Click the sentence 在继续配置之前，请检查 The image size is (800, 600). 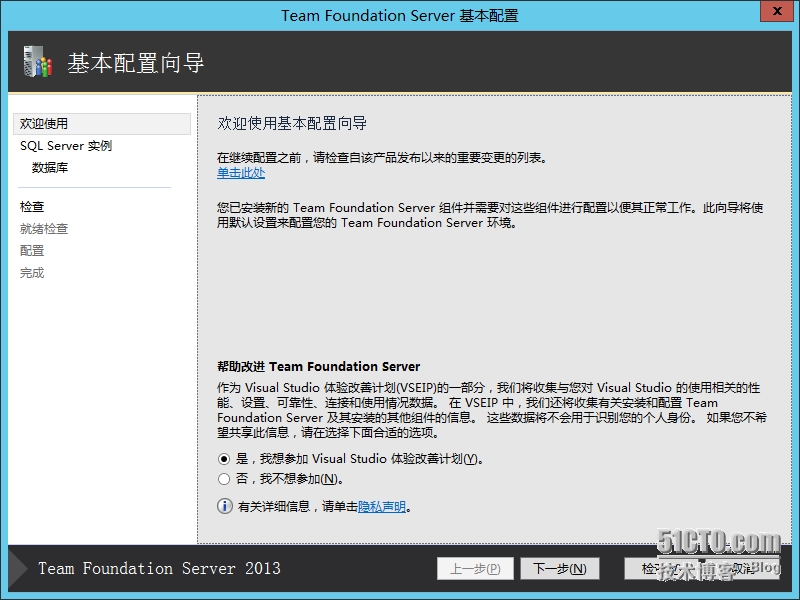click(383, 158)
